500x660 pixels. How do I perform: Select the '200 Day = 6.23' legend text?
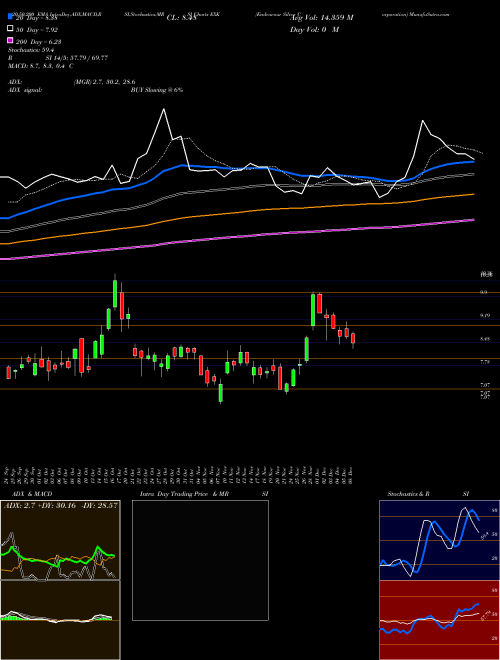[x=38, y=42]
